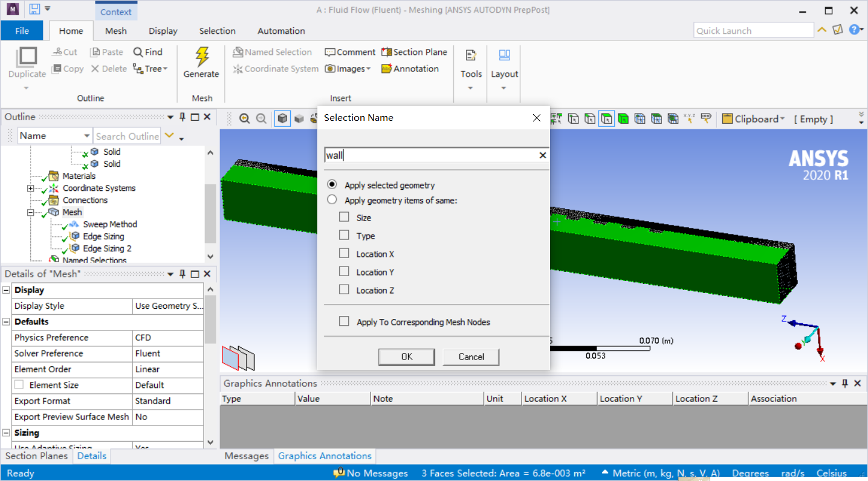The height and width of the screenshot is (481, 868).
Task: Click the Generate mesh lightning icon
Action: point(202,57)
